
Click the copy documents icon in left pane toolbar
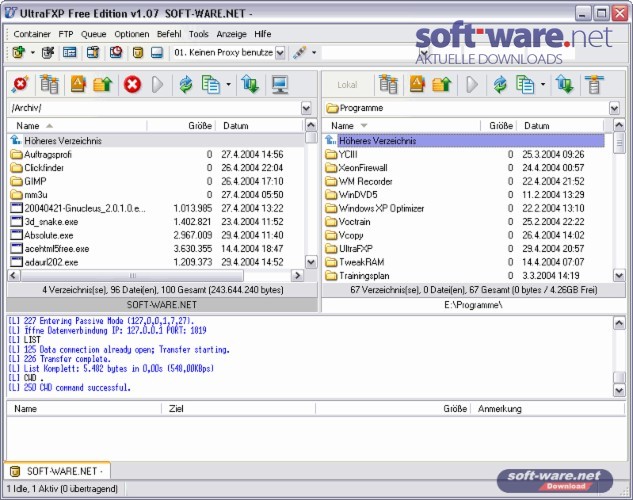211,84
